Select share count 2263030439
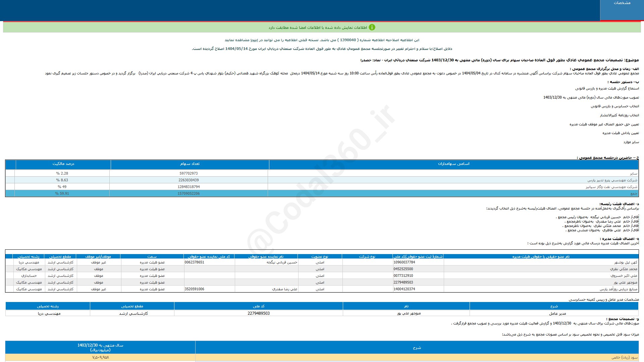This screenshot has width=644, height=362. [189, 180]
